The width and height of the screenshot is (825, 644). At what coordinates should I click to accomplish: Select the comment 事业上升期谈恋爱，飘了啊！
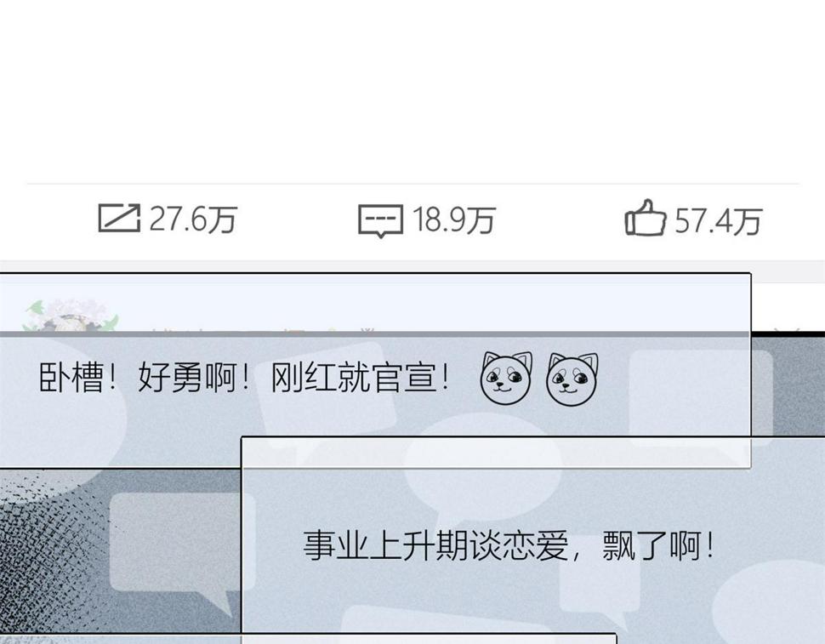pos(509,545)
